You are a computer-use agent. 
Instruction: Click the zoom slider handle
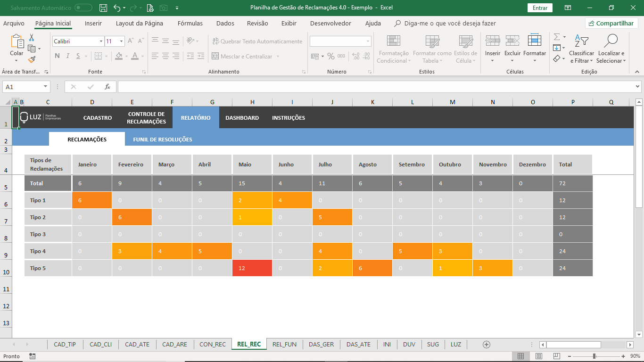(x=594, y=356)
